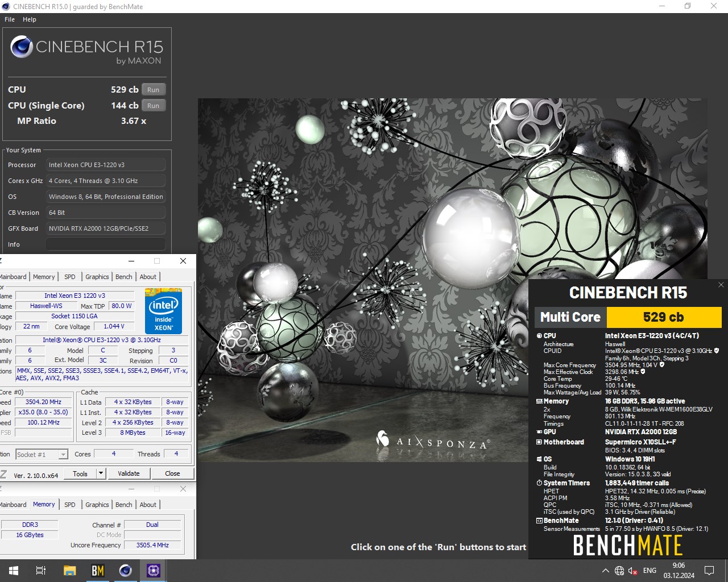
Task: Click the network globe tray icon
Action: coord(619,571)
